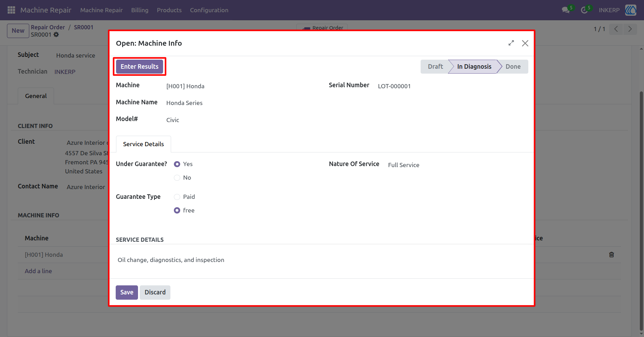Image resolution: width=644 pixels, height=337 pixels.
Task: Open the activities clock icon
Action: coord(584,10)
